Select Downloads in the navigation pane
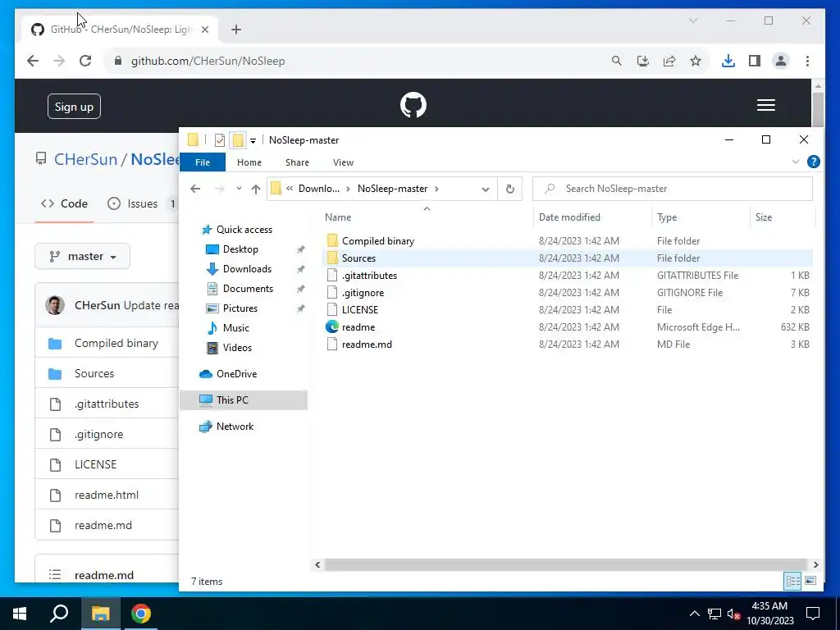This screenshot has height=630, width=840. [x=247, y=269]
